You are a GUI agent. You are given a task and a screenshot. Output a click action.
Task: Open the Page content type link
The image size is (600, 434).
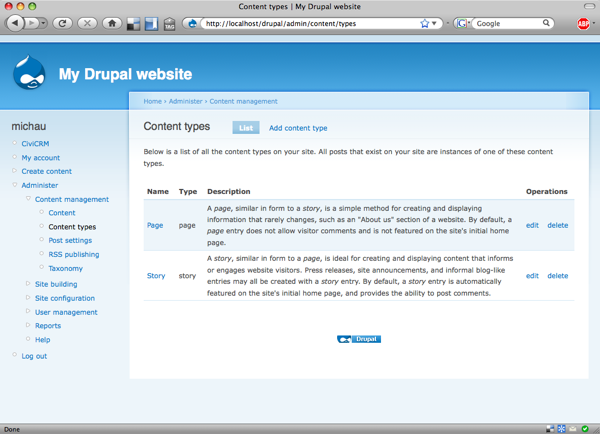tap(155, 225)
